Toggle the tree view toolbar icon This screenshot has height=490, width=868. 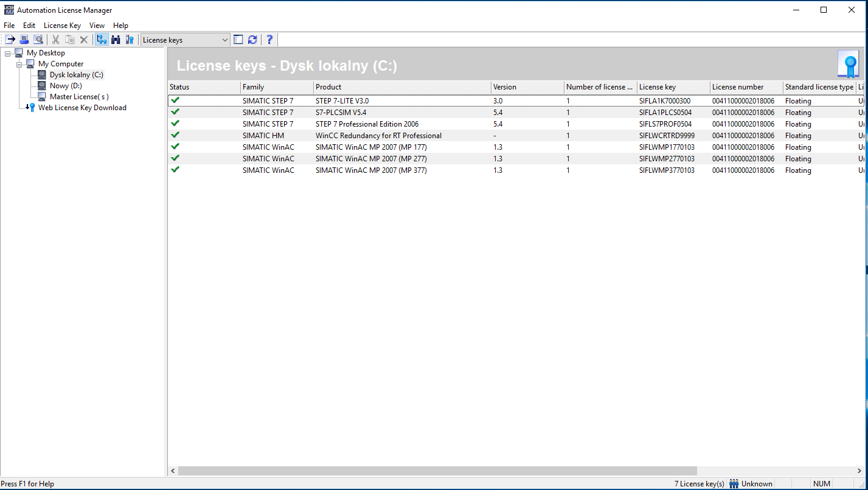point(102,40)
